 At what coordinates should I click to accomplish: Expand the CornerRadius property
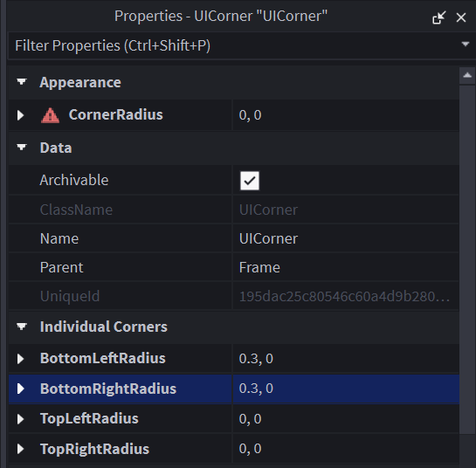click(20, 115)
